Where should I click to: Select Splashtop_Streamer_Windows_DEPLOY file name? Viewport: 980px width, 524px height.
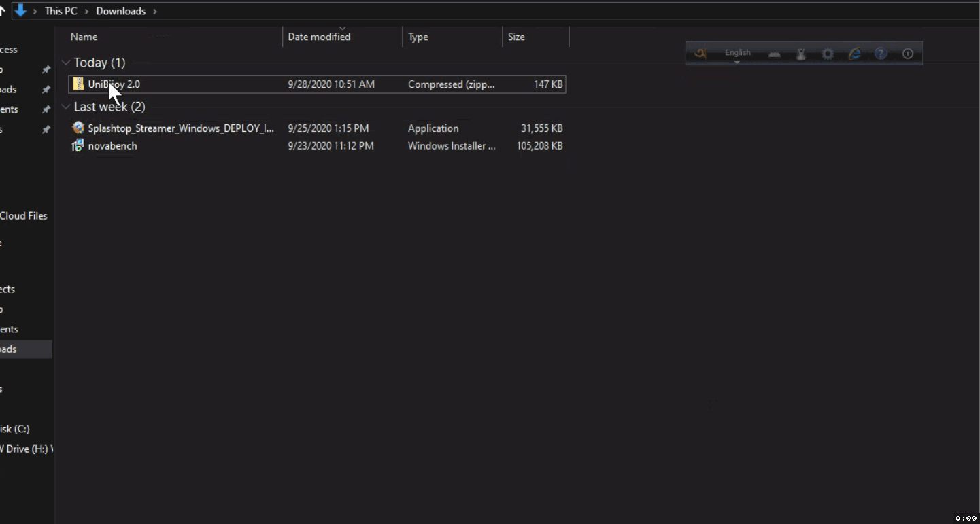(x=181, y=128)
